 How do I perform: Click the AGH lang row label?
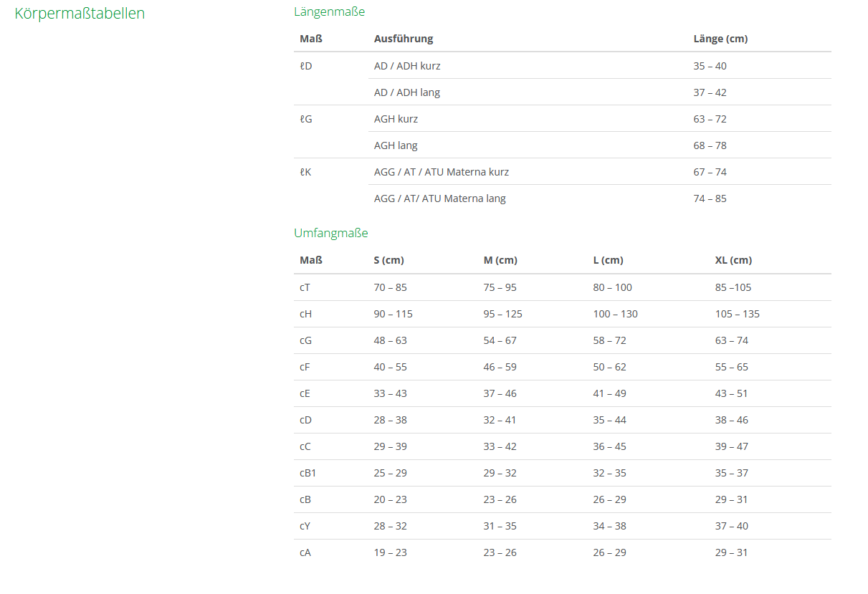396,145
